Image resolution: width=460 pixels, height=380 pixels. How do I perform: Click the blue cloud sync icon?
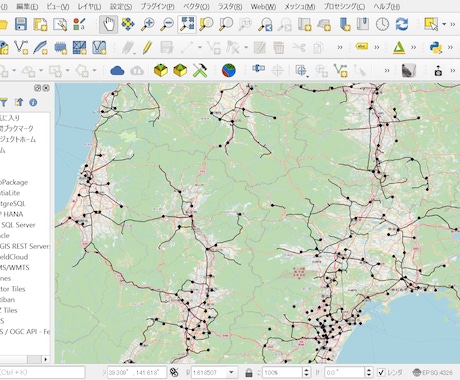coord(117,71)
